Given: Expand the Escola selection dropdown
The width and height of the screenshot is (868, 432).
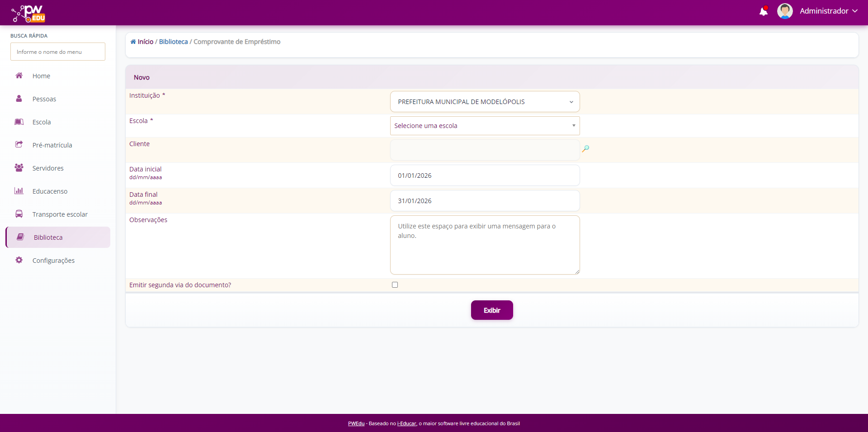Looking at the screenshot, I should [484, 126].
